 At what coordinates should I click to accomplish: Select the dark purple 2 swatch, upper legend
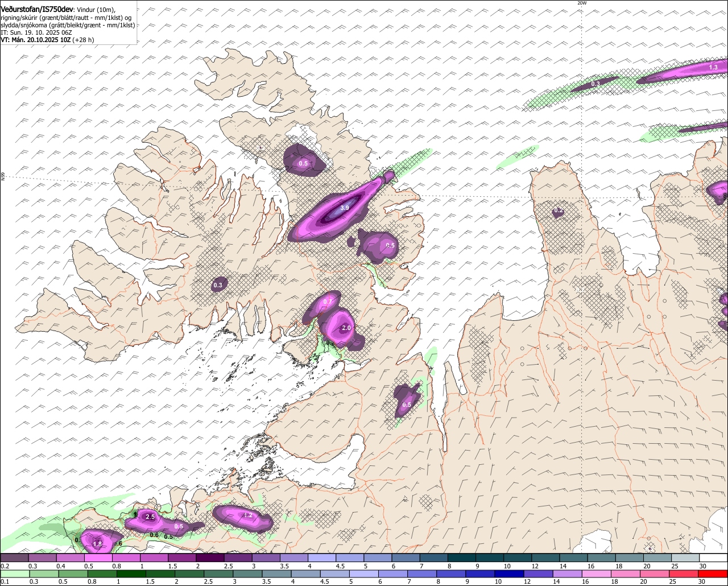click(210, 558)
